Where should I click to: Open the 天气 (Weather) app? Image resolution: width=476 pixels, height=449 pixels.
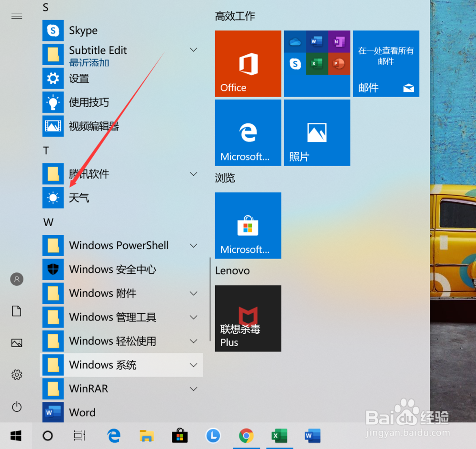coord(79,198)
